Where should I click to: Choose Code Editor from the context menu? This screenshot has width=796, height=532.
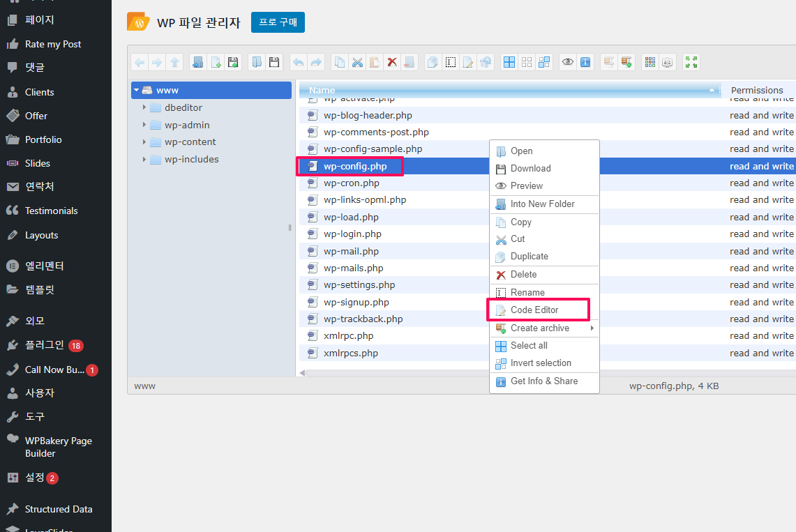pyautogui.click(x=534, y=310)
